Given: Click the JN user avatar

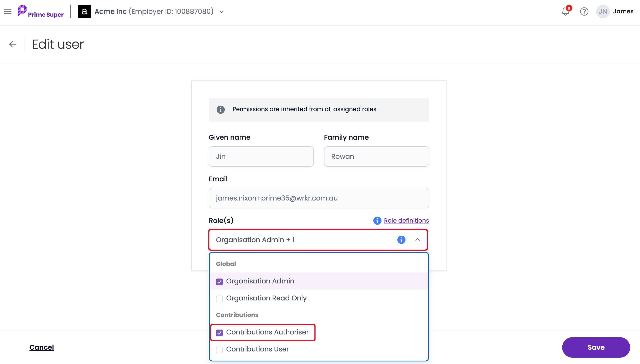Looking at the screenshot, I should tap(603, 11).
